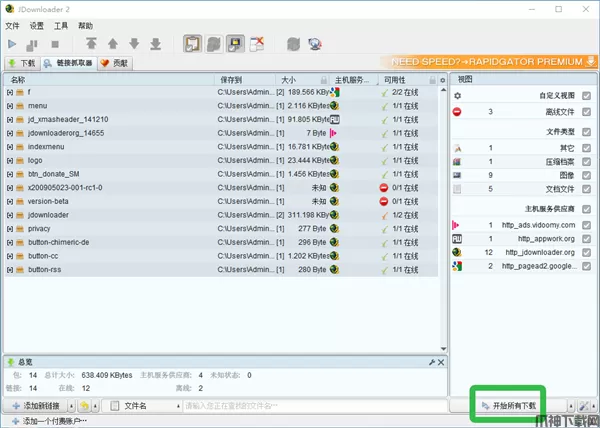
Task: Expand the jdownloader package row
Action: 9,214
